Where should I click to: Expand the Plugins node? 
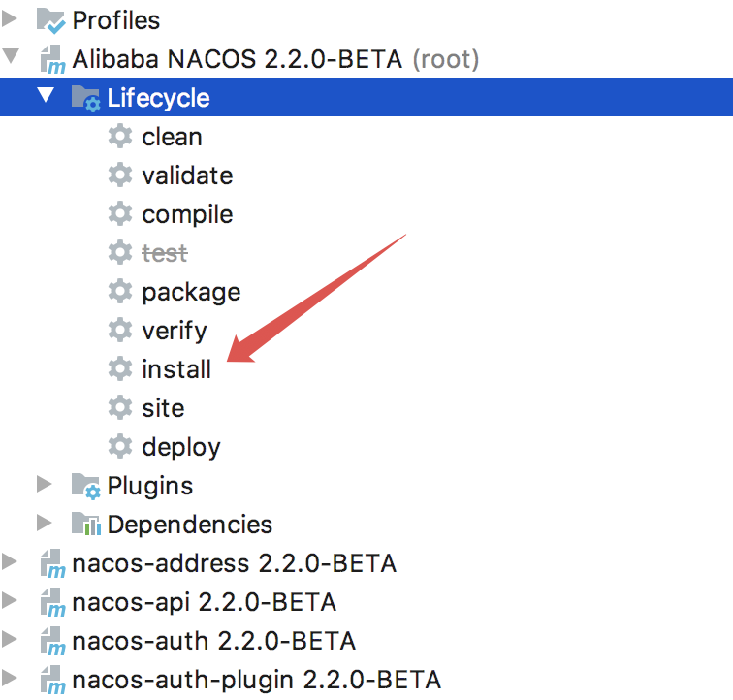[x=45, y=485]
